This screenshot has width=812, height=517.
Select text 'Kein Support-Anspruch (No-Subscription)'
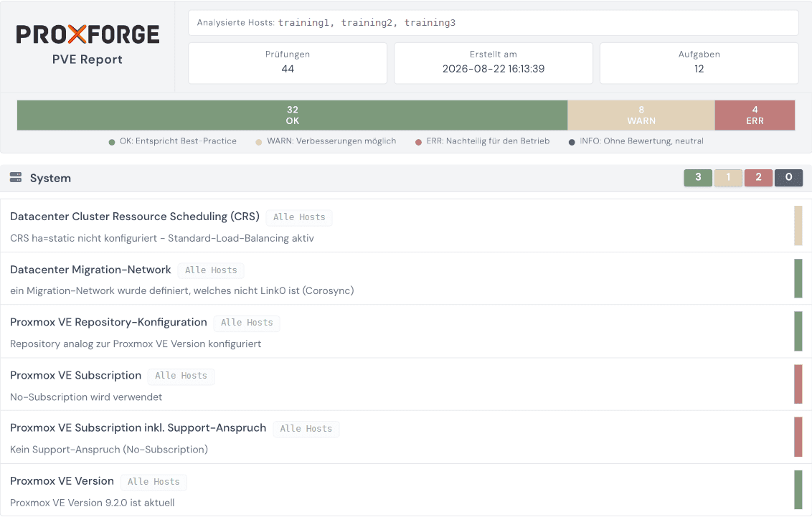pos(109,449)
